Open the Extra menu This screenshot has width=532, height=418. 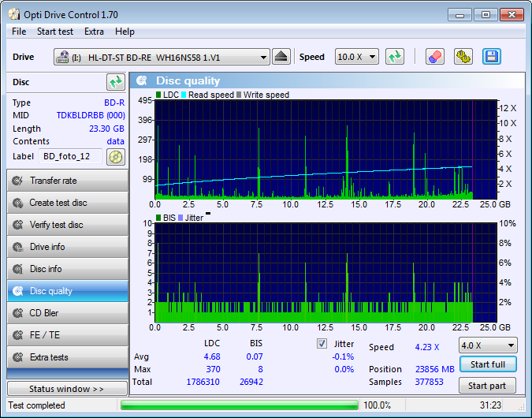(94, 32)
